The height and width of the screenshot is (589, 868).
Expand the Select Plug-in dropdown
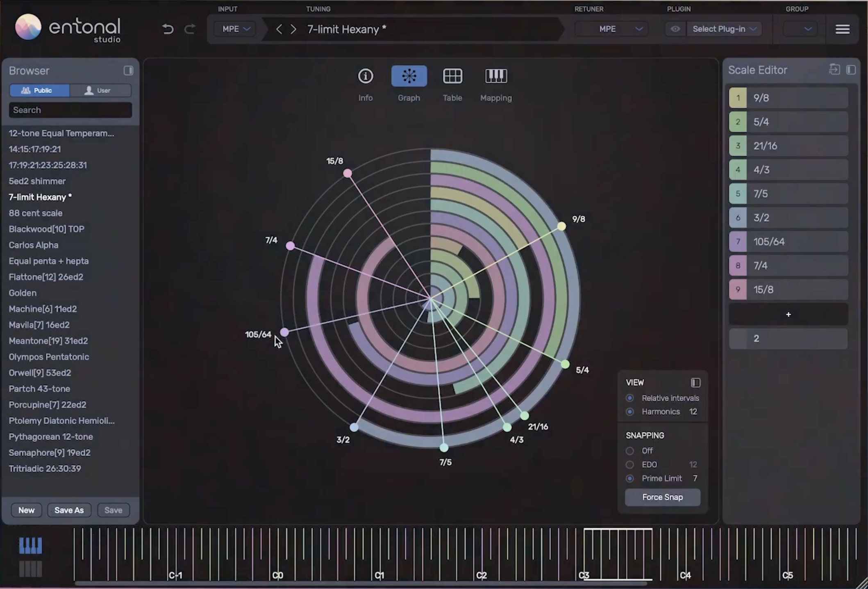[724, 29]
